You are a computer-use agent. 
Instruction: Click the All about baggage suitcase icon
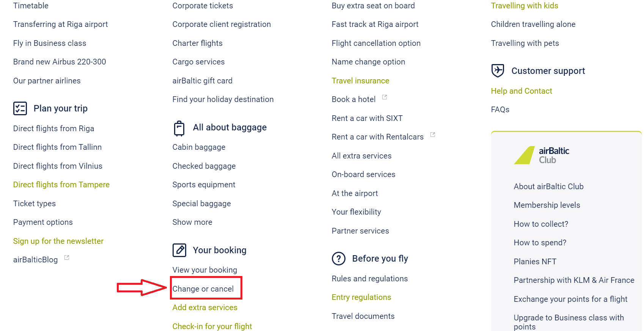tap(179, 128)
